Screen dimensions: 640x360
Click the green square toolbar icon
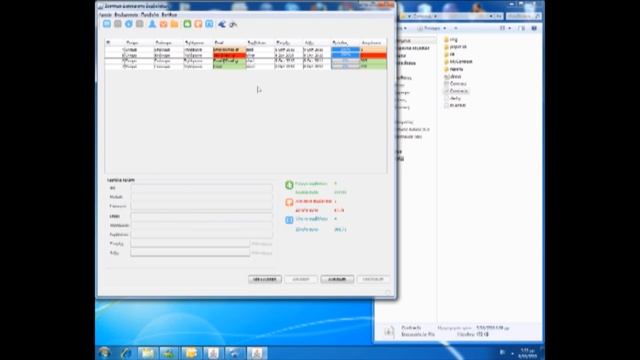[x=187, y=24]
